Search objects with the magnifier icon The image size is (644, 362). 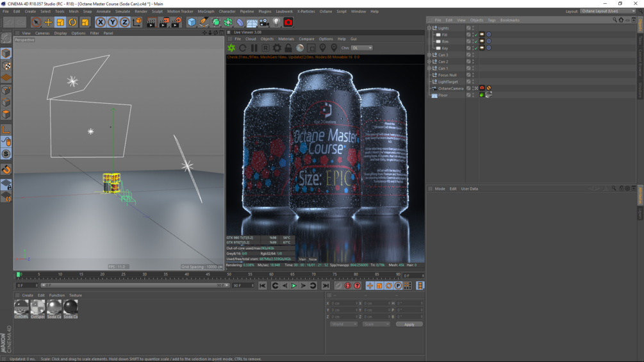tap(615, 20)
